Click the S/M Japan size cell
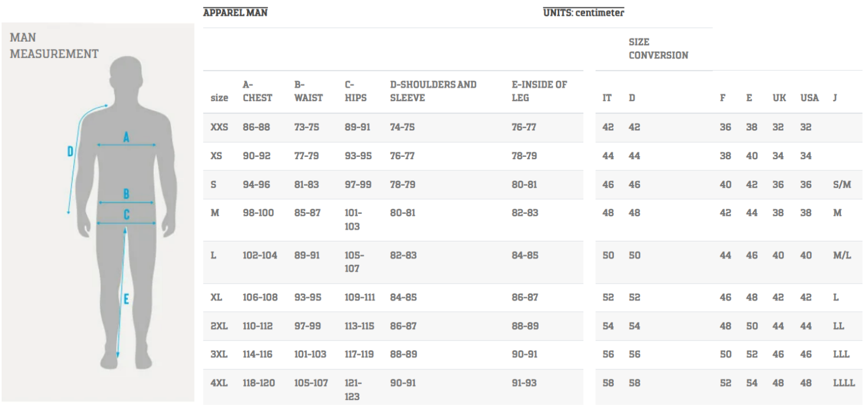This screenshot has width=868, height=405. pyautogui.click(x=842, y=184)
